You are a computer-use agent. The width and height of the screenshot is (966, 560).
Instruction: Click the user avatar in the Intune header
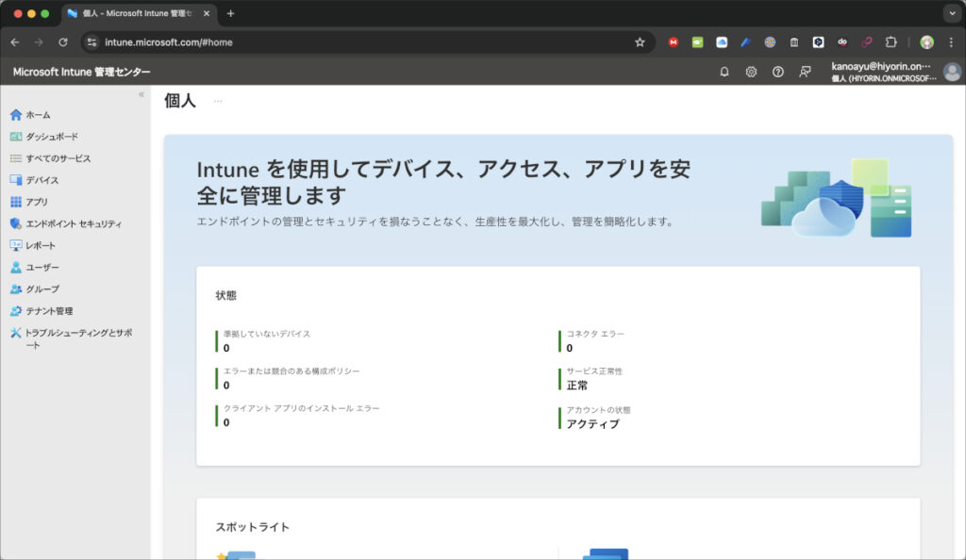point(952,72)
